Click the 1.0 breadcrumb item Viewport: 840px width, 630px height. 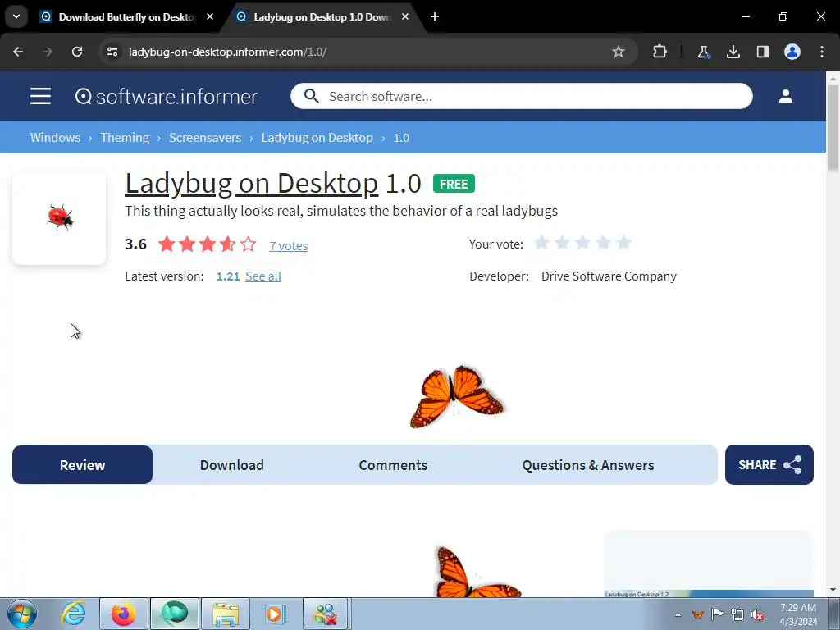[x=401, y=138]
